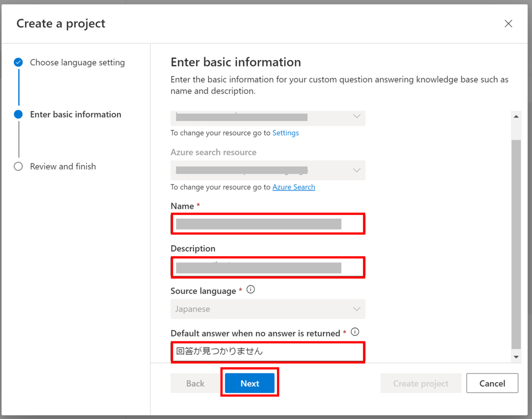
Task: Click into the Description text field
Action: point(268,267)
